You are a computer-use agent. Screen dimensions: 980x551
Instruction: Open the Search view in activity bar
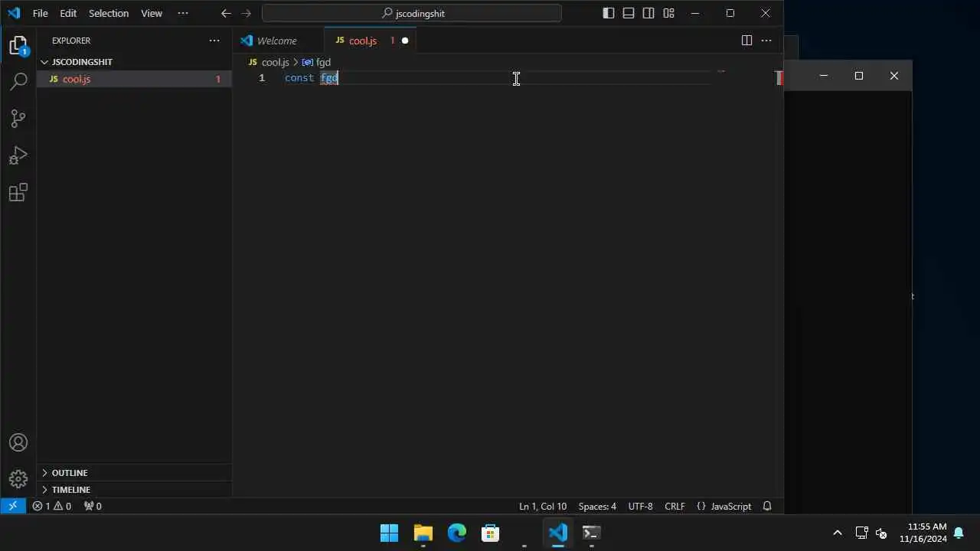pyautogui.click(x=18, y=81)
